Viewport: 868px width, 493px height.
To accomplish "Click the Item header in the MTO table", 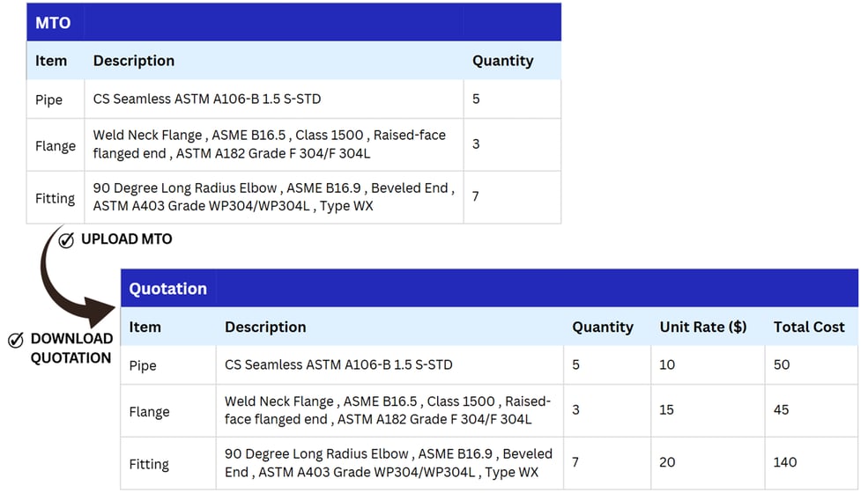I will (51, 61).
